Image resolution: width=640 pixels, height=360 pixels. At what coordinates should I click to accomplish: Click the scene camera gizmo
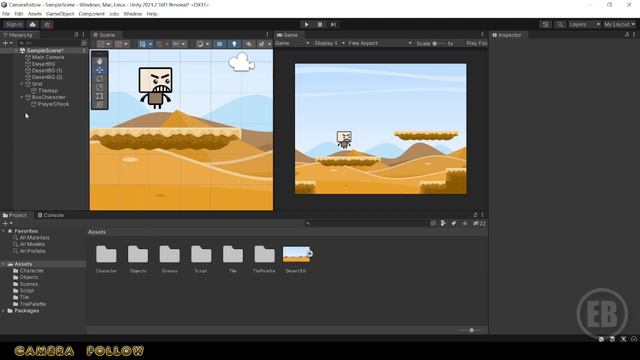point(242,62)
